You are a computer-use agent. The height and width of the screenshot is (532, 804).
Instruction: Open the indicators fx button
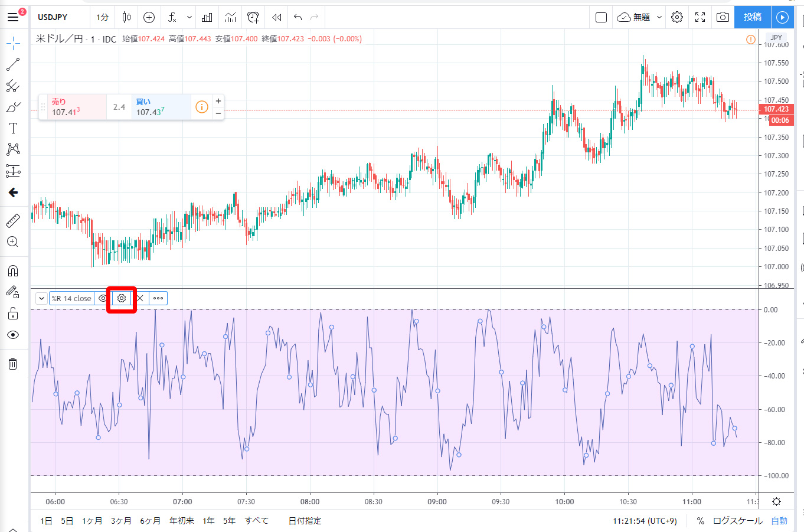(172, 17)
